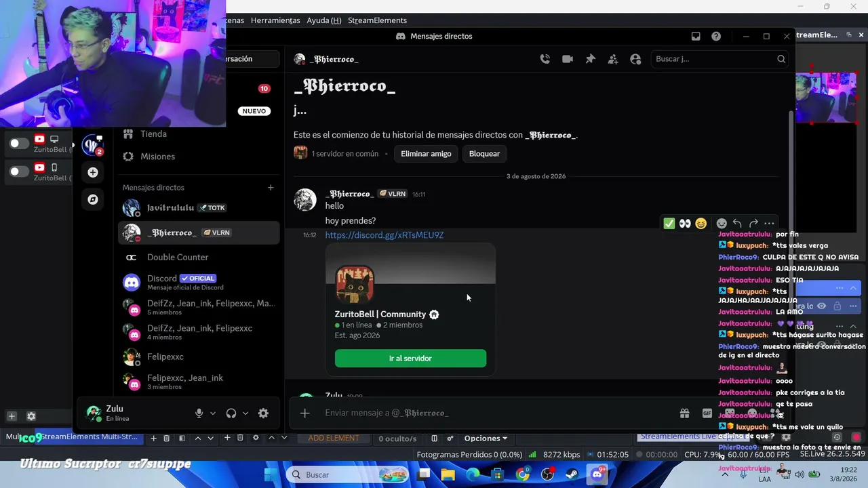Image resolution: width=868 pixels, height=488 pixels.
Task: Open the add reaction emoji picker
Action: click(x=722, y=223)
